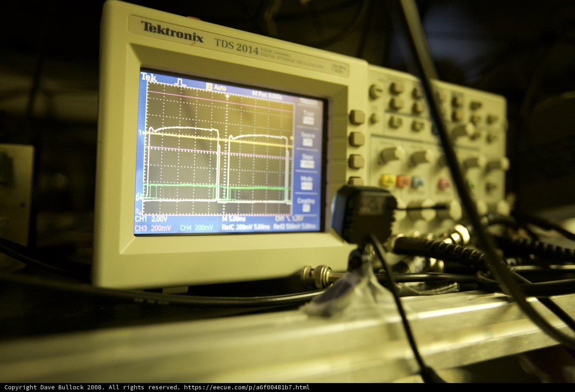Viewport: 575px width, 392px height.
Task: Click the Tek logo on the display
Action: [x=149, y=77]
